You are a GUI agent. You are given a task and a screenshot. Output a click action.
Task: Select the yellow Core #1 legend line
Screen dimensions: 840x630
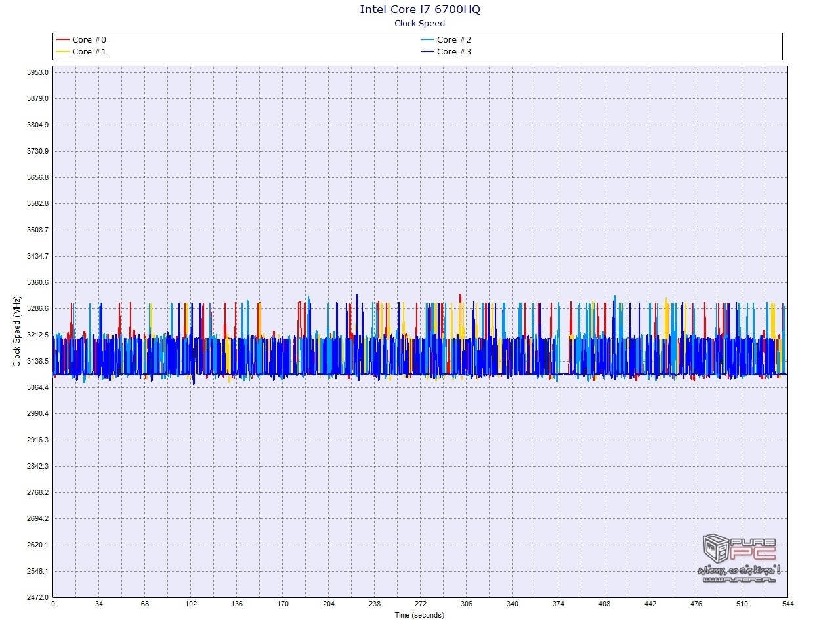point(63,52)
